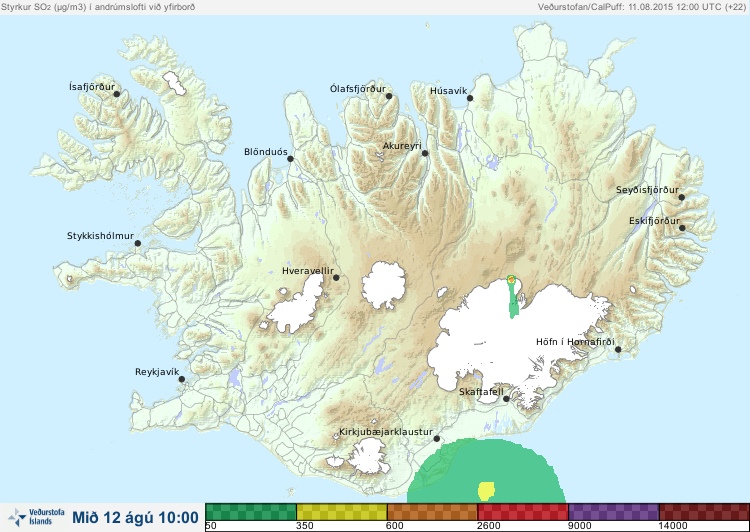Screen dimensions: 750x532
Task: Click the yellow SO2 plume patch offshore
Action: [x=486, y=491]
